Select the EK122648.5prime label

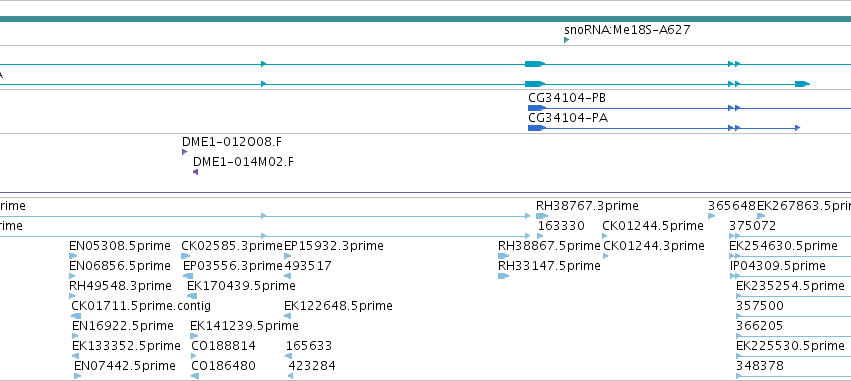click(x=338, y=306)
